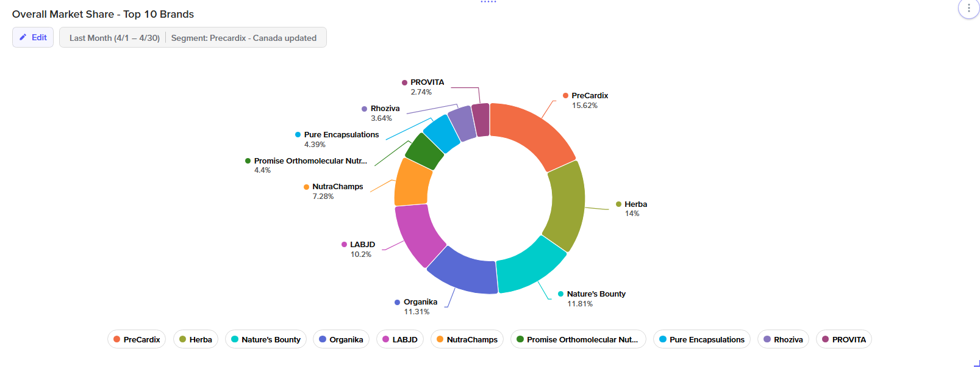
Task: Click the orange NutraChamps donut slice
Action: [x=412, y=183]
